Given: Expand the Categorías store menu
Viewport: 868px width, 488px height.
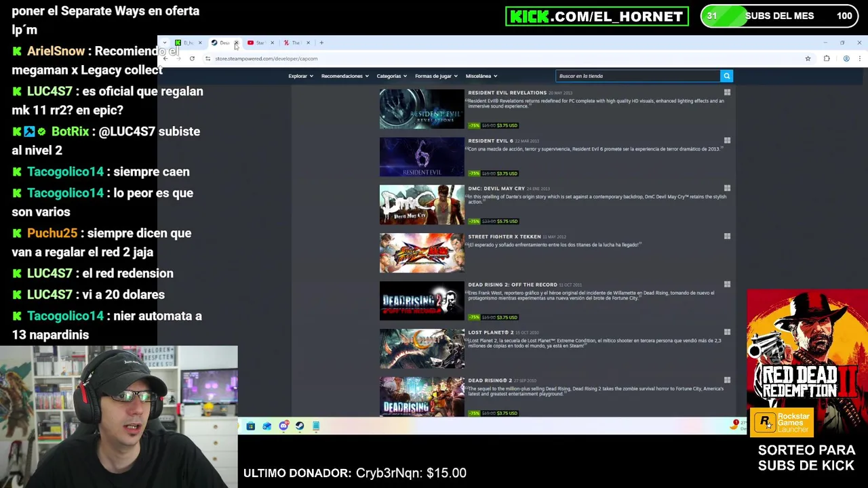Looking at the screenshot, I should tap(392, 76).
